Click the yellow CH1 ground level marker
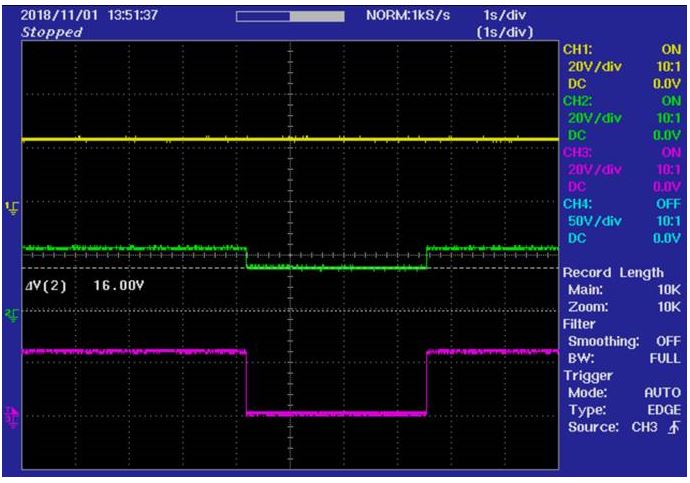The image size is (690, 483). point(12,208)
